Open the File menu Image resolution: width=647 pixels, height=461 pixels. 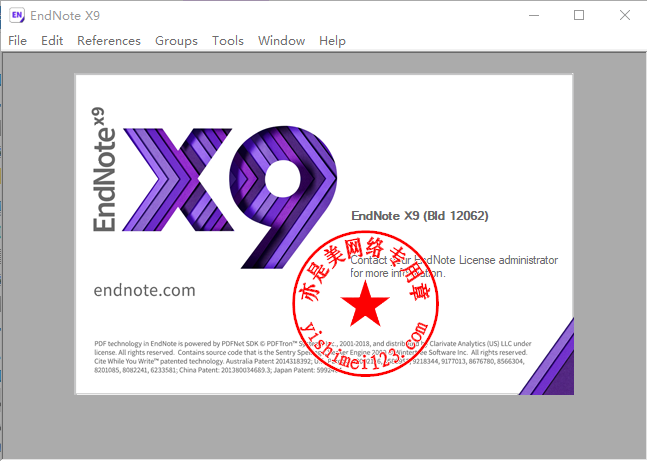pos(17,40)
